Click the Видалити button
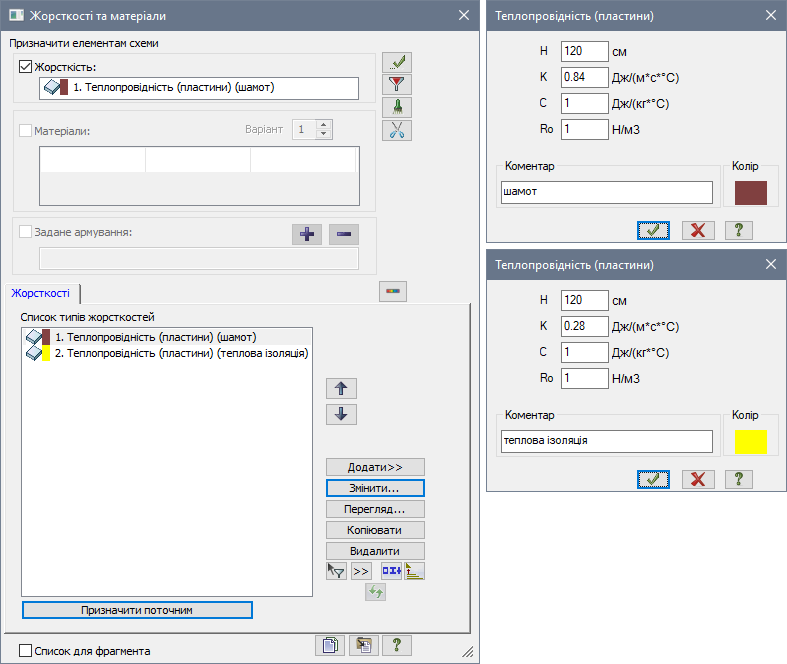 375,551
